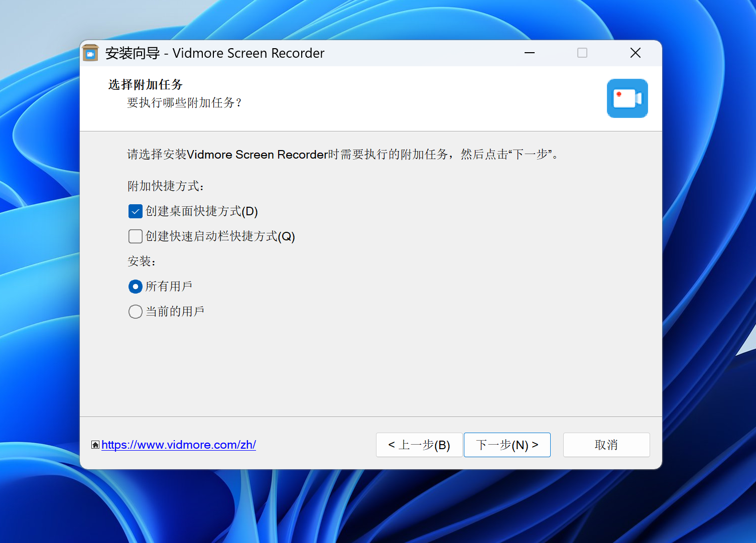Click the small home icon beside the URL

(95, 445)
